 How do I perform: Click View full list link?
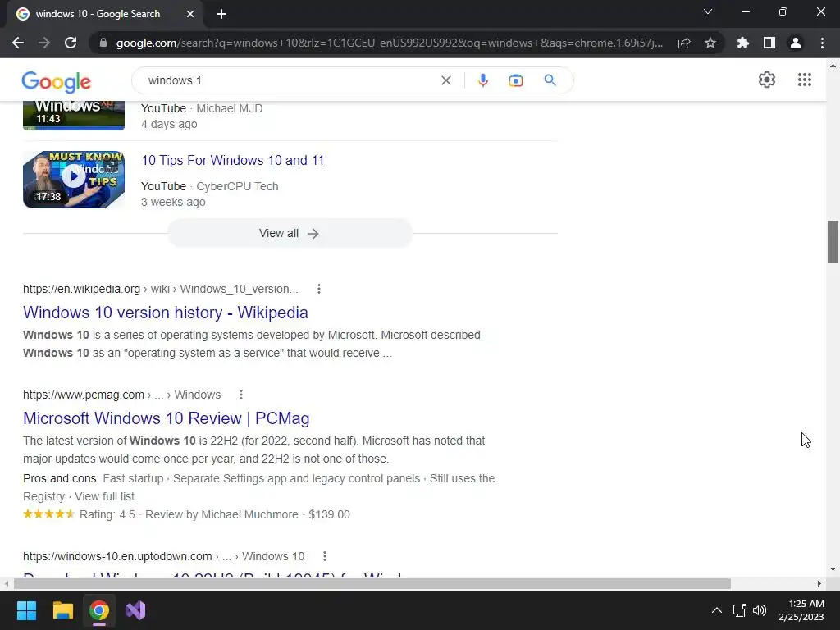pos(104,496)
